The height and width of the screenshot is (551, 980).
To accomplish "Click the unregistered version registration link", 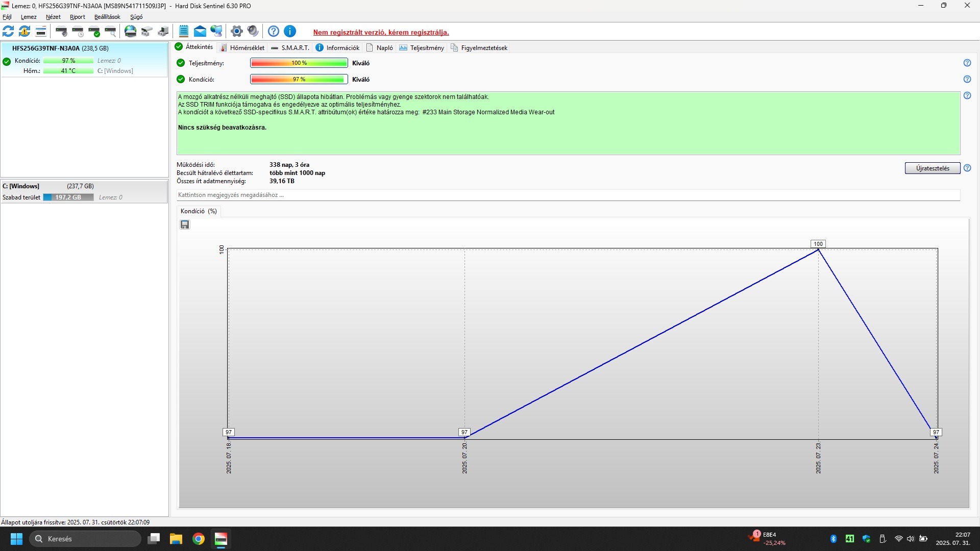I will [x=381, y=32].
